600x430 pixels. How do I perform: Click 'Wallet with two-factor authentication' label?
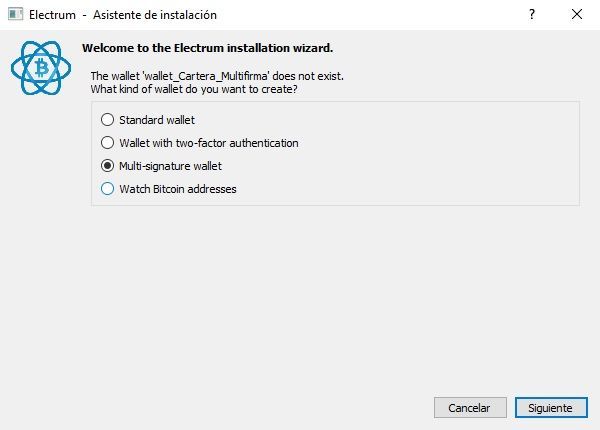click(x=209, y=143)
